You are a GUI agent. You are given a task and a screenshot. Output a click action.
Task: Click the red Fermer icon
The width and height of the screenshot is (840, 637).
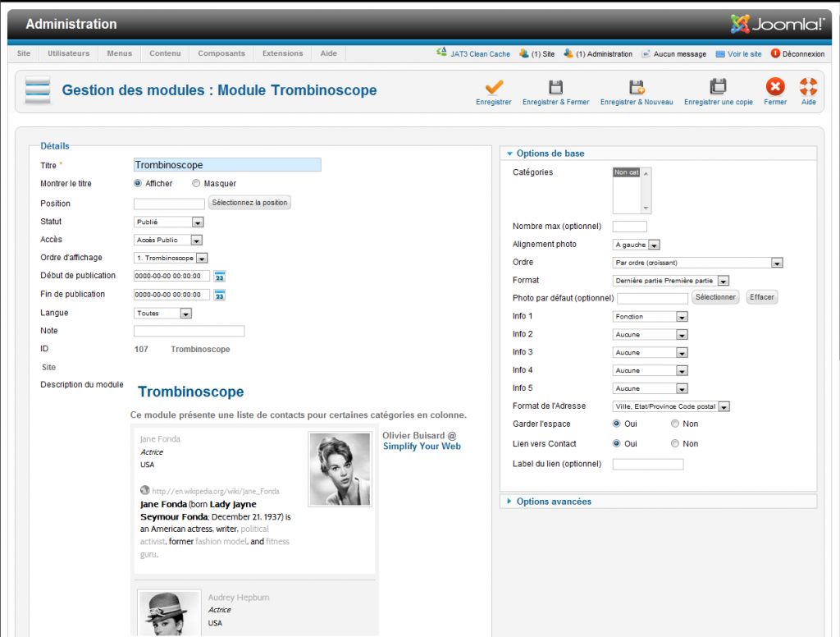(x=775, y=87)
